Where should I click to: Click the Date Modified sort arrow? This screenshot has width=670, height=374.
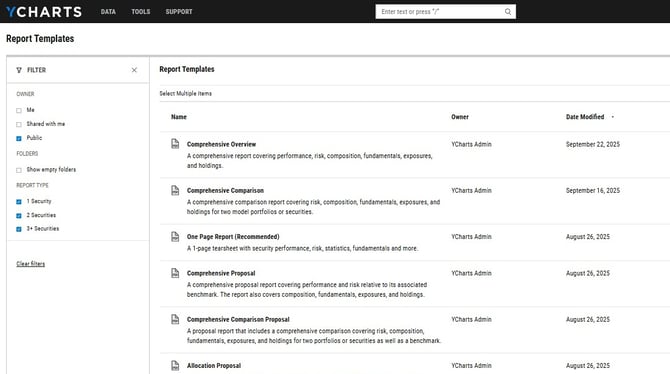click(613, 117)
